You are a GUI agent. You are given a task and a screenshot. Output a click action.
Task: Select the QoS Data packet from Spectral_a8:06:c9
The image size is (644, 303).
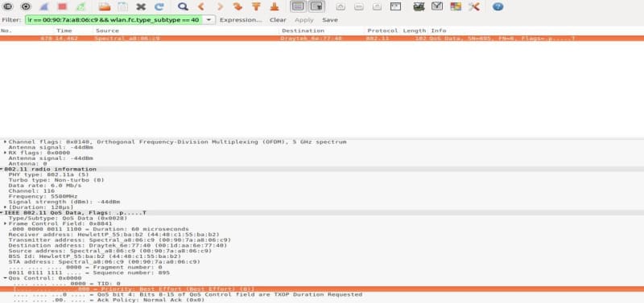click(322, 38)
